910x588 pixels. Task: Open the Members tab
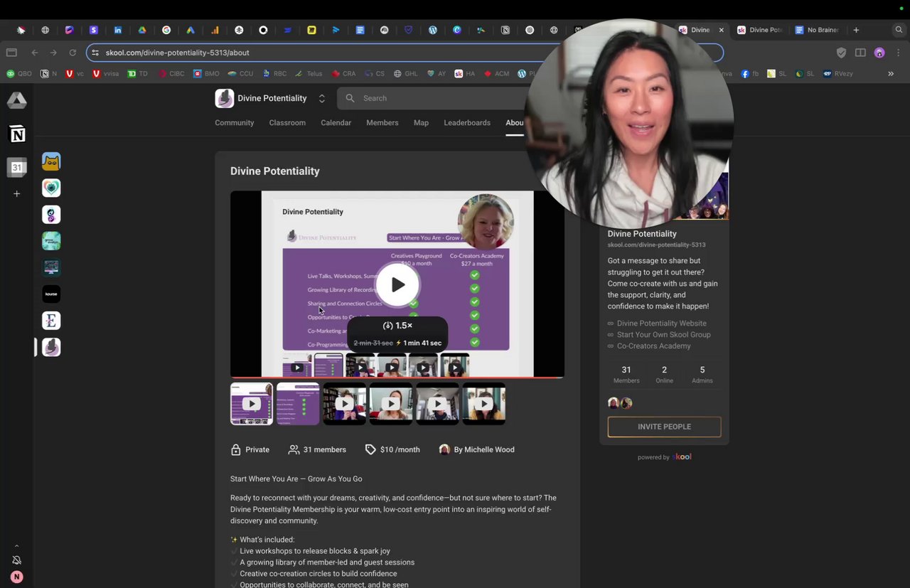(382, 122)
